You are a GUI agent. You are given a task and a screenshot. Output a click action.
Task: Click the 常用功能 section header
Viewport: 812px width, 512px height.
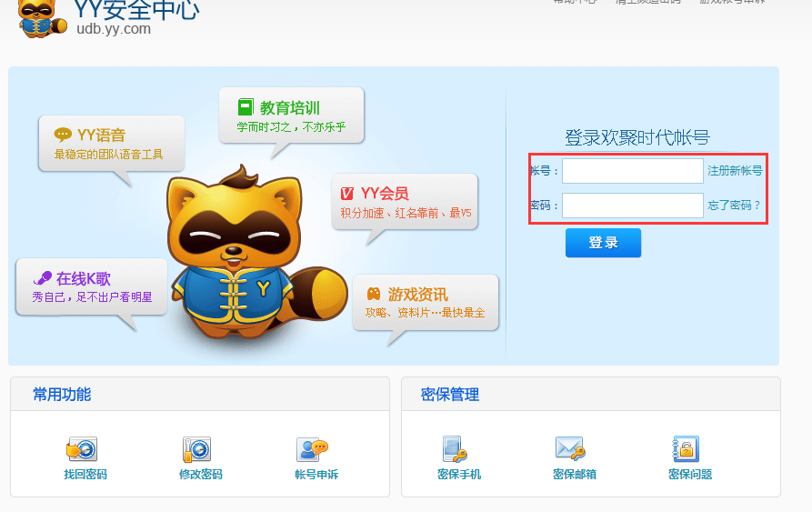[x=62, y=395]
